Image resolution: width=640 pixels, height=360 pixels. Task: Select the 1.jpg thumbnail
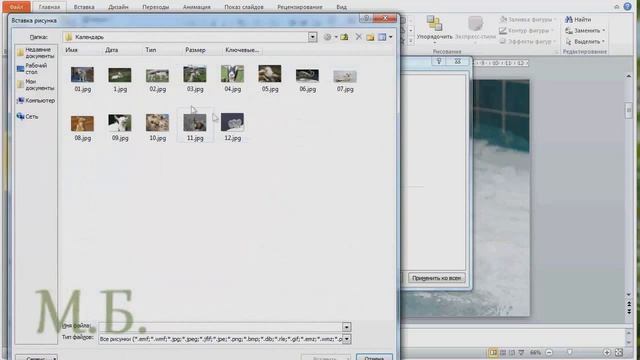(x=120, y=75)
